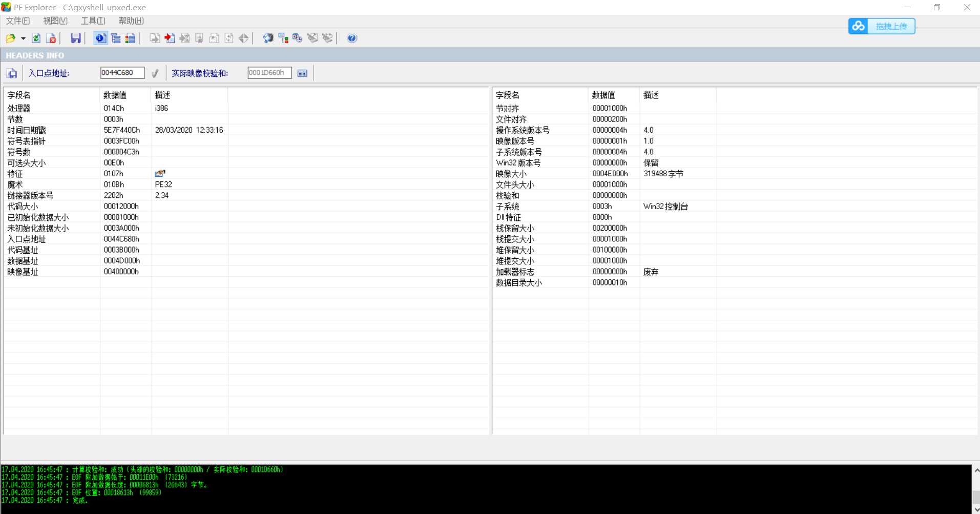
Task: Open the 文件(F) menu
Action: coord(18,21)
